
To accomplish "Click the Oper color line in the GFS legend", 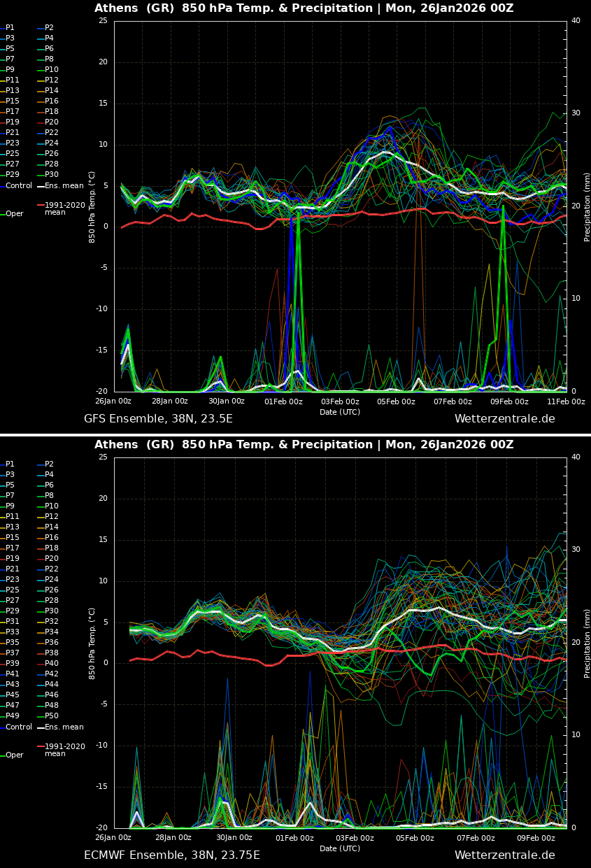I will click(x=3, y=214).
